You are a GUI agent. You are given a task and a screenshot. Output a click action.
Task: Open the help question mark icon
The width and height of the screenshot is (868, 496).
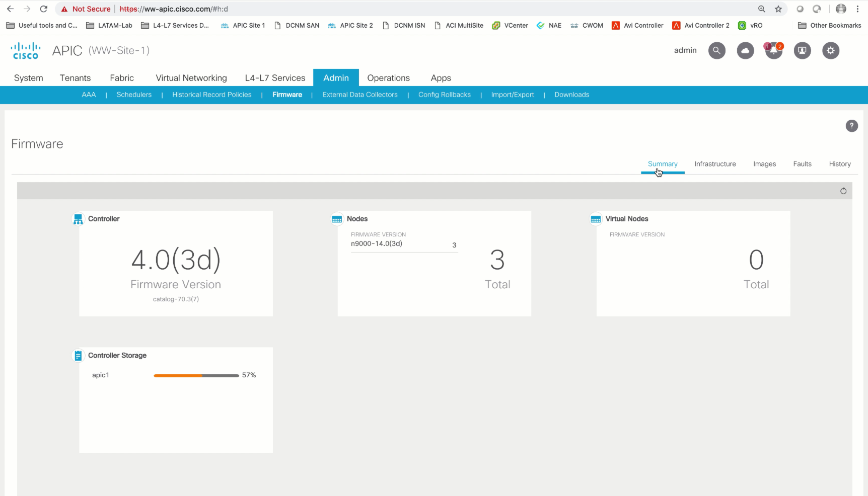tap(851, 126)
